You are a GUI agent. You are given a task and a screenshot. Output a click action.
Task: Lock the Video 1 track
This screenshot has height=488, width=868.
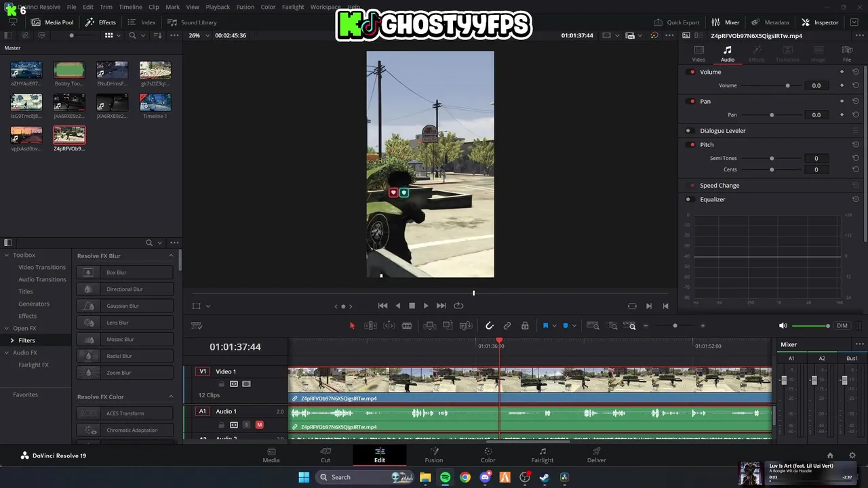(221, 384)
